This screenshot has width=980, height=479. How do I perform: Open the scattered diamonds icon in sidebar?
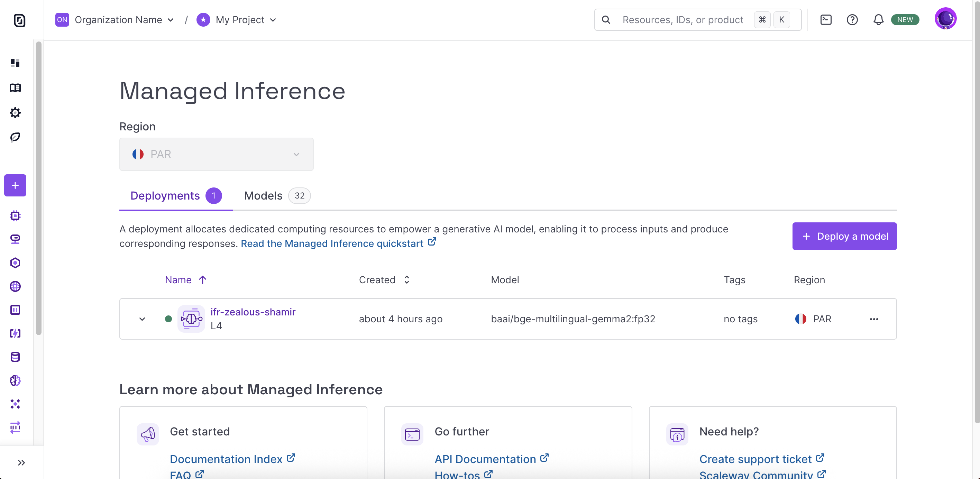tap(15, 404)
